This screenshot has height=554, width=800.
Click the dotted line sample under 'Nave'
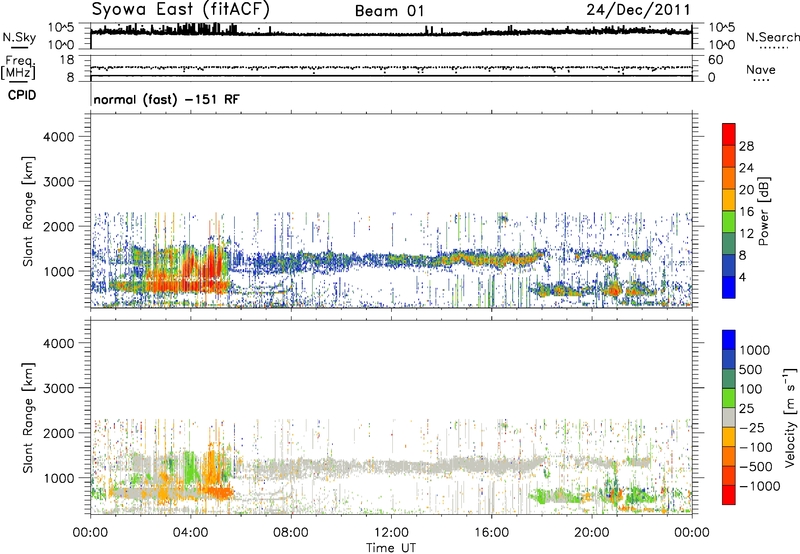[x=761, y=80]
